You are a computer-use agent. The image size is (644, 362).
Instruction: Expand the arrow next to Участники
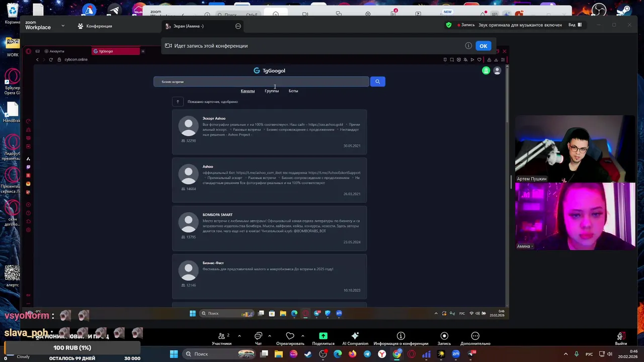tap(239, 336)
